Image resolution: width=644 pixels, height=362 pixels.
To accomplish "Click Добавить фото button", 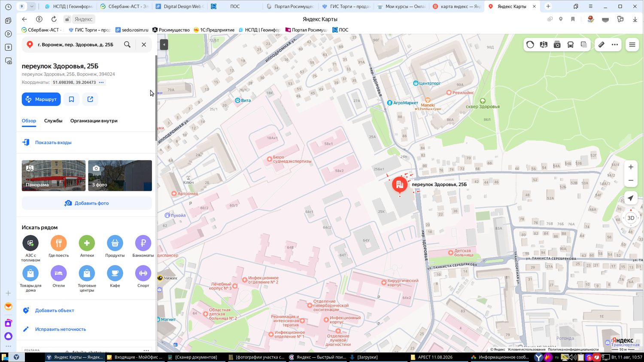I will coord(87,203).
